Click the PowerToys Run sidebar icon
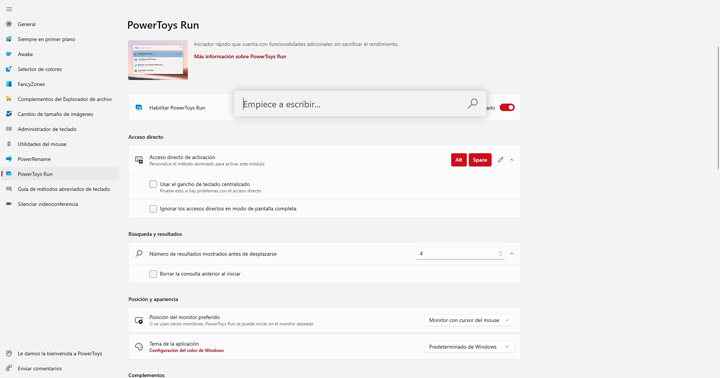Viewport: 720px width, 378px height. pyautogui.click(x=9, y=174)
